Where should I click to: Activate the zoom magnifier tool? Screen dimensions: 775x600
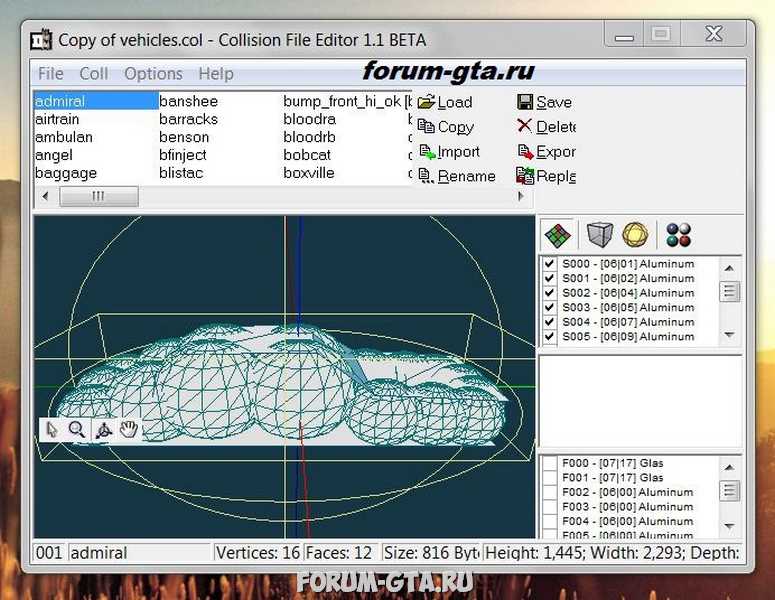[x=77, y=429]
